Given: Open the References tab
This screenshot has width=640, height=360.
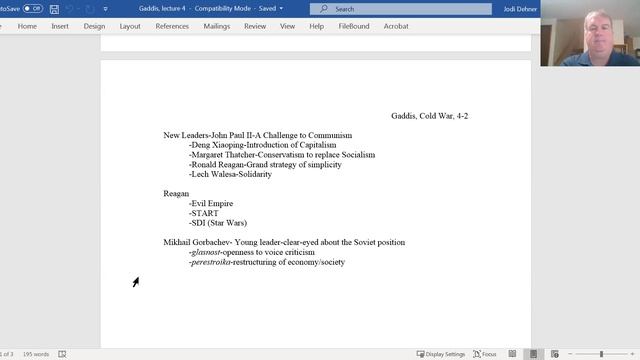Looking at the screenshot, I should pos(172,26).
